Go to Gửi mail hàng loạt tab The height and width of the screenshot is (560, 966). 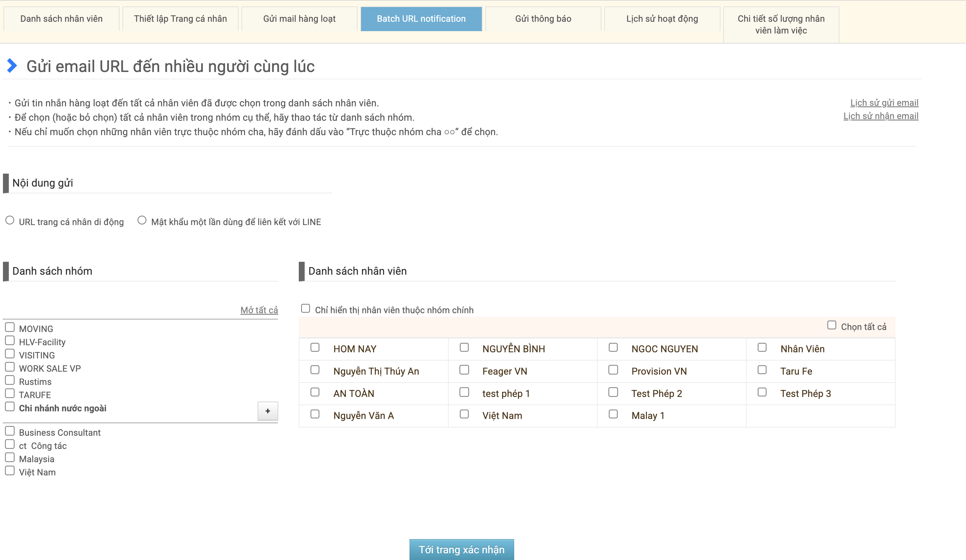[299, 19]
